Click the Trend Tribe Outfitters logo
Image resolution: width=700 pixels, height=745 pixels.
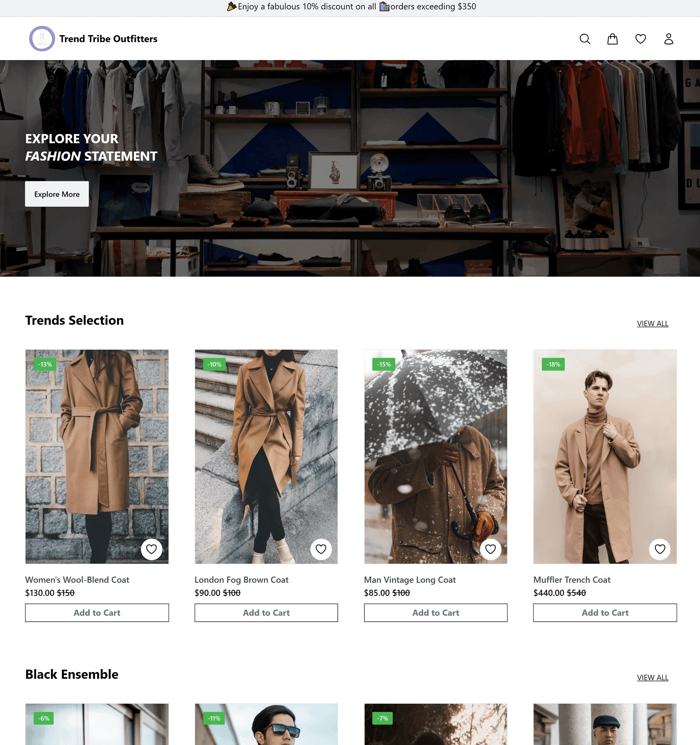pos(42,39)
